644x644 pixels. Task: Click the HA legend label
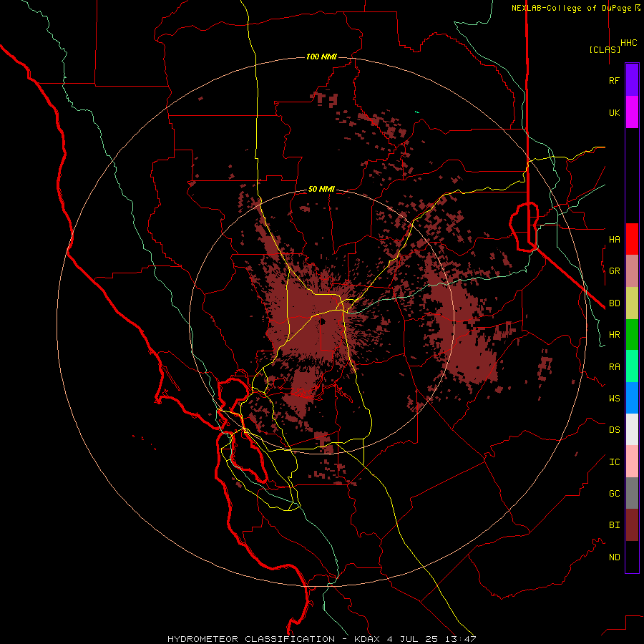tap(614, 240)
